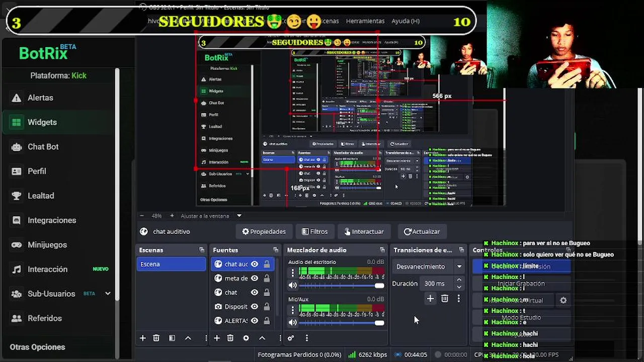Undock the Mezclador de audio panel

pos(382,250)
